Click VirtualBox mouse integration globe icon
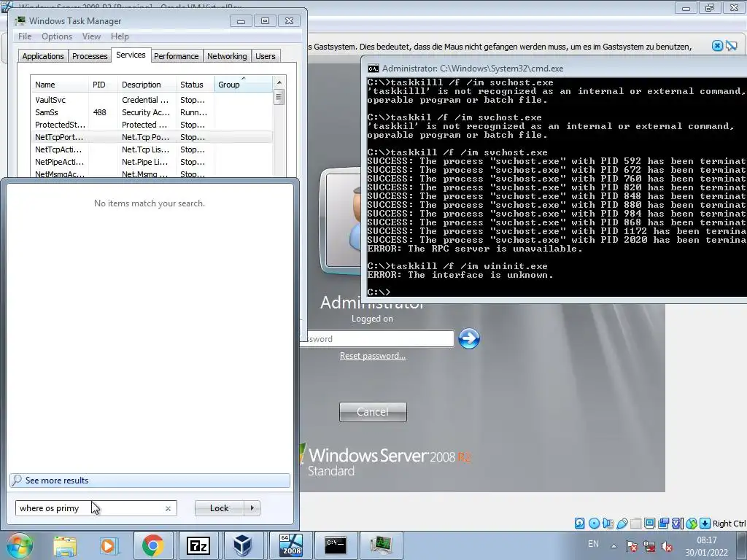 692,524
